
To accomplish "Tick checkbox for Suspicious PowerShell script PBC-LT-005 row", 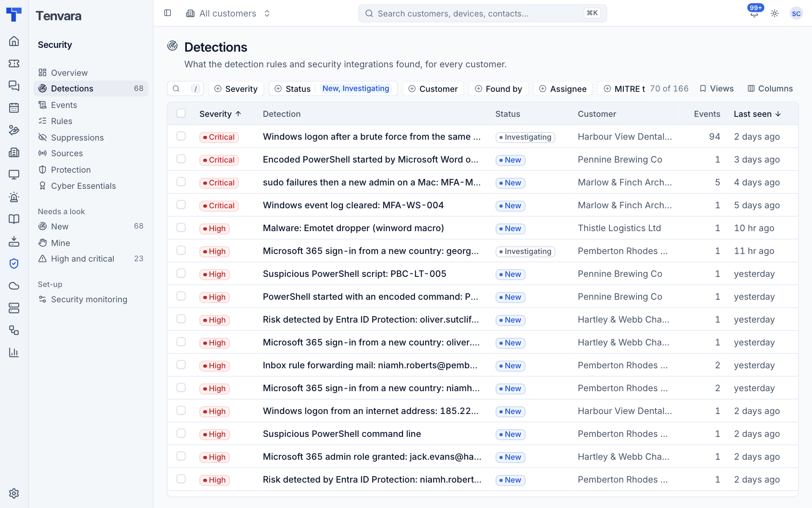I will [181, 273].
